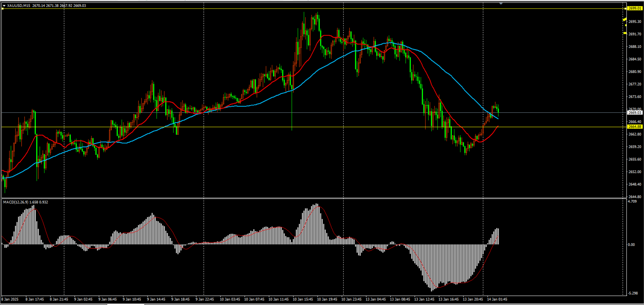Click the 10 Jan 11:45 time label
Image resolution: width=644 pixels, height=305 pixels.
click(x=278, y=299)
